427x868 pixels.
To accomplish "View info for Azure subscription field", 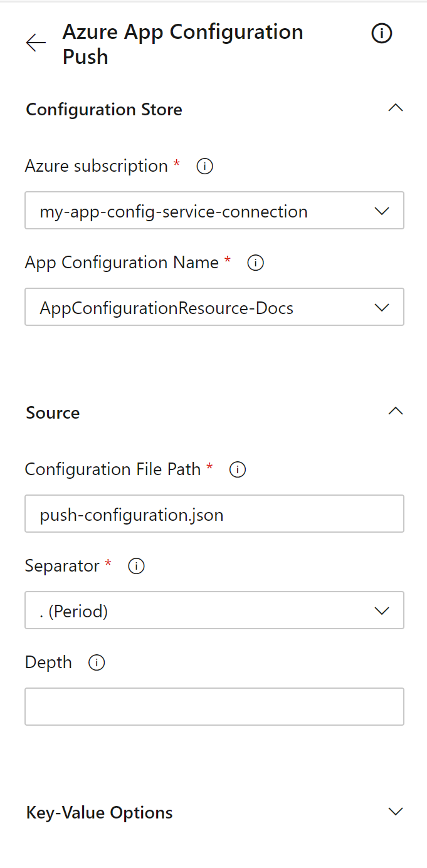I will click(x=204, y=166).
